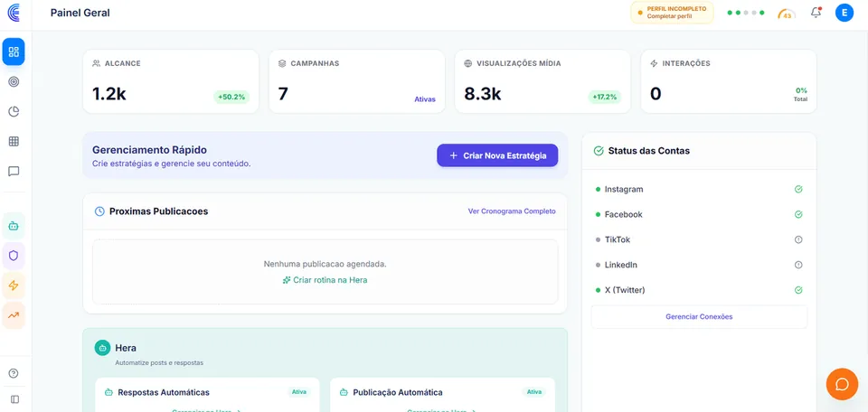Select the TikTok account row

pyautogui.click(x=699, y=239)
